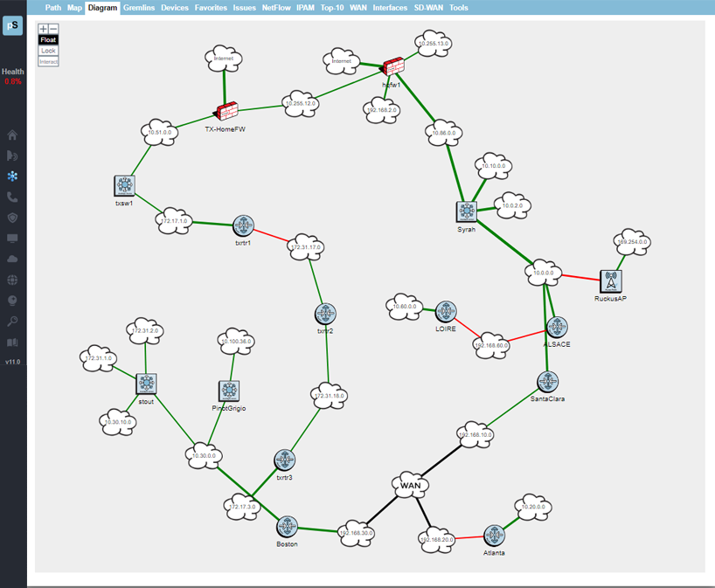Zoom in with the plus button

click(x=43, y=29)
